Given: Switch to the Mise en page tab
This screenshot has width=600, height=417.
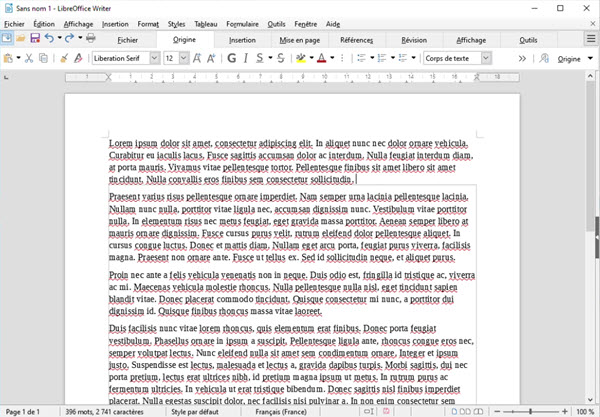Looking at the screenshot, I should [x=300, y=40].
